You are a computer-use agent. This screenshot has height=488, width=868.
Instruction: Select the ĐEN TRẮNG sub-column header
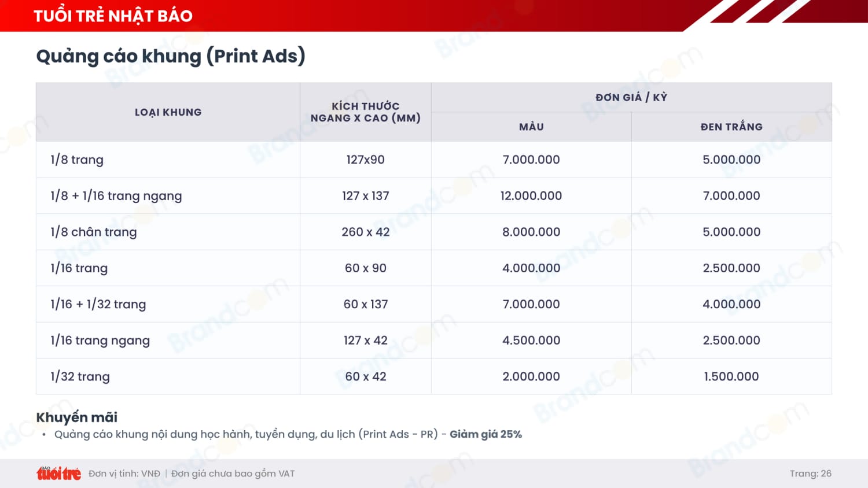(731, 127)
